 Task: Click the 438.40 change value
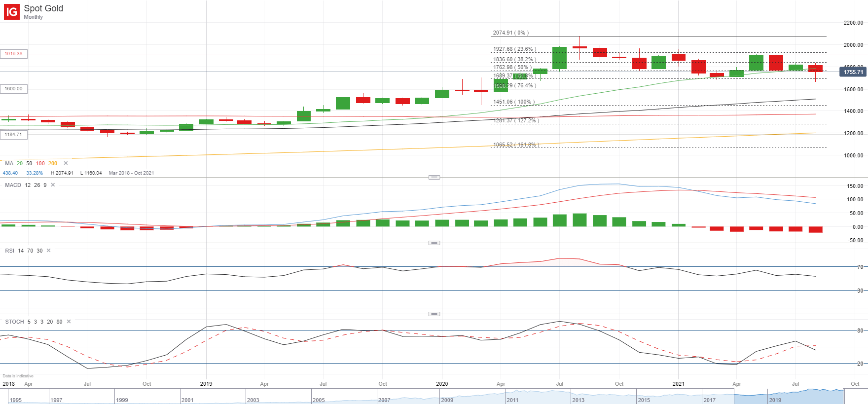click(10, 173)
